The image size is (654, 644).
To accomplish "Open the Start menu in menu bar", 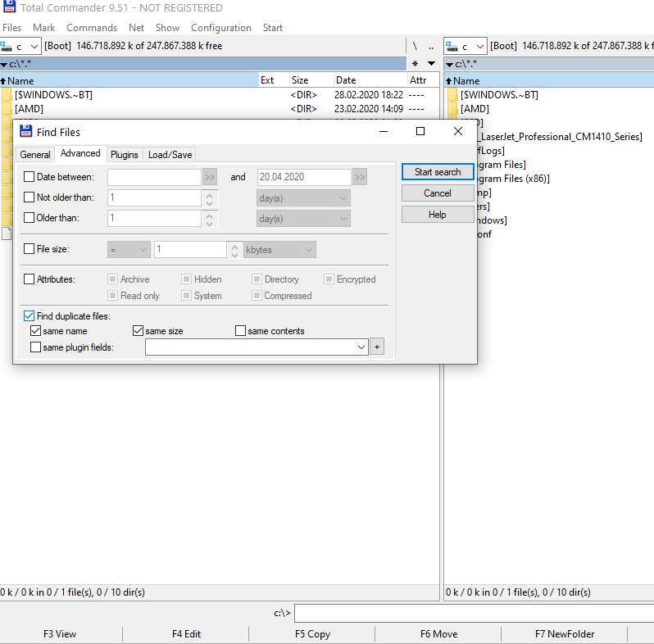I will (x=273, y=28).
